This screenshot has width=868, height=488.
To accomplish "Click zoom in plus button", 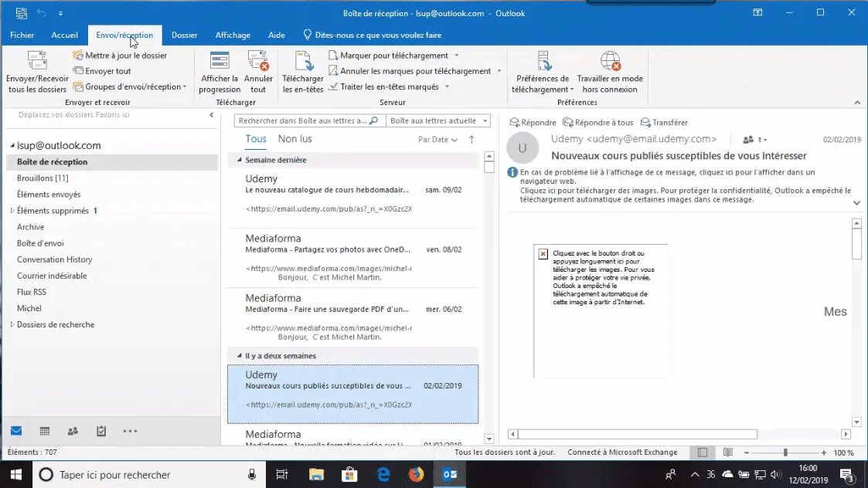I will 824,452.
